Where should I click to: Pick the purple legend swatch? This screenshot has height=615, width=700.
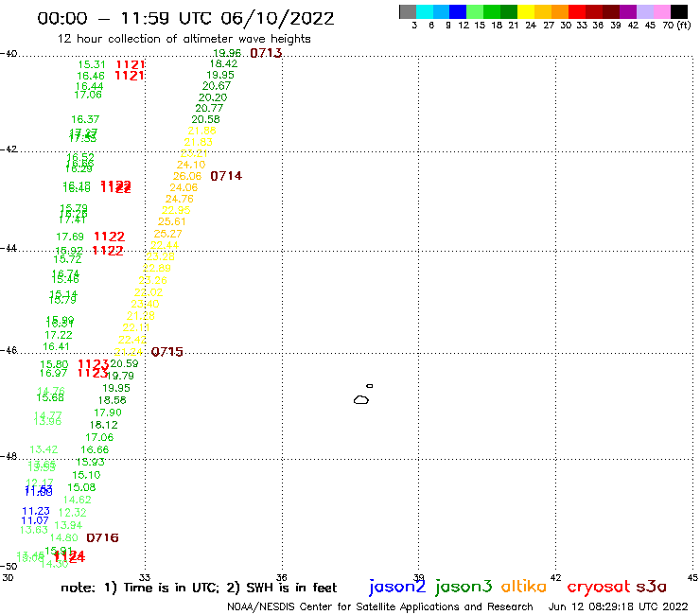[x=628, y=11]
